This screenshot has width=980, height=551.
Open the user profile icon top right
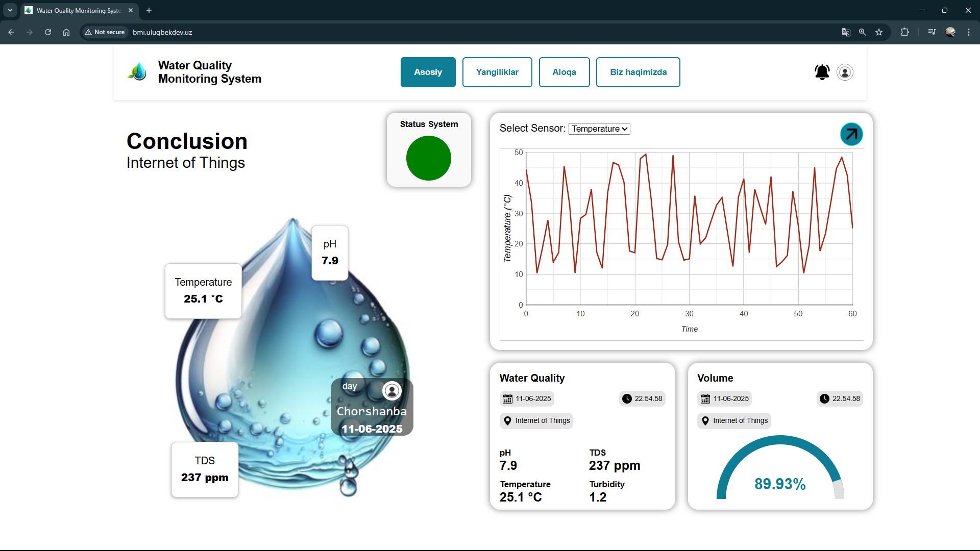pos(844,72)
